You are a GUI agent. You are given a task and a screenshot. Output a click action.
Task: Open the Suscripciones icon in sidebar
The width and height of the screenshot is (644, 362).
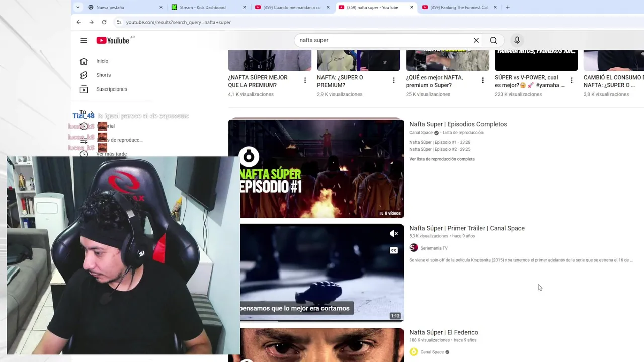(x=84, y=89)
